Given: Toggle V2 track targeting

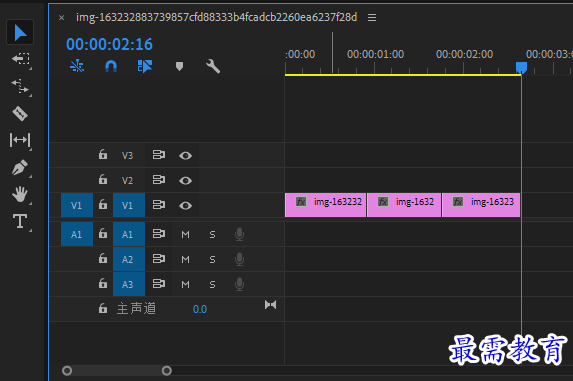Looking at the screenshot, I should coord(127,180).
